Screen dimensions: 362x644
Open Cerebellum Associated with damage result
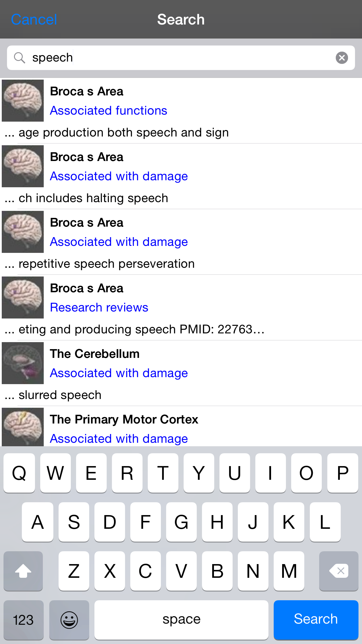coord(119,373)
